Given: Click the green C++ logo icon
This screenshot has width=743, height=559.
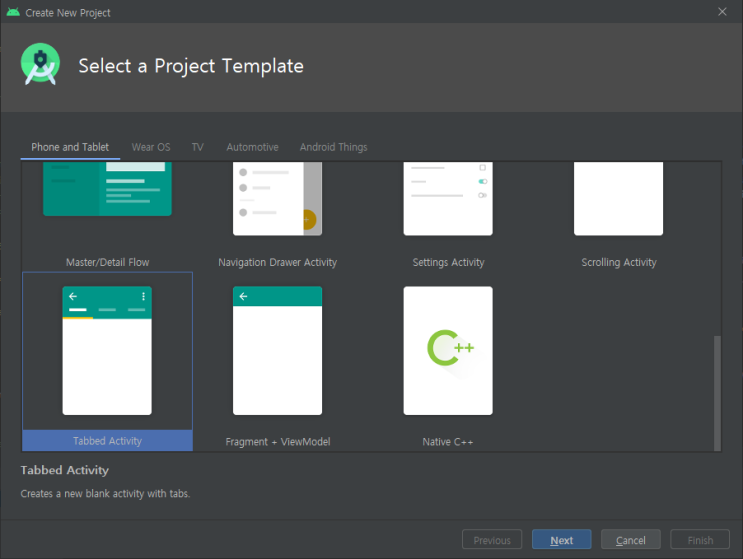Looking at the screenshot, I should pos(450,348).
